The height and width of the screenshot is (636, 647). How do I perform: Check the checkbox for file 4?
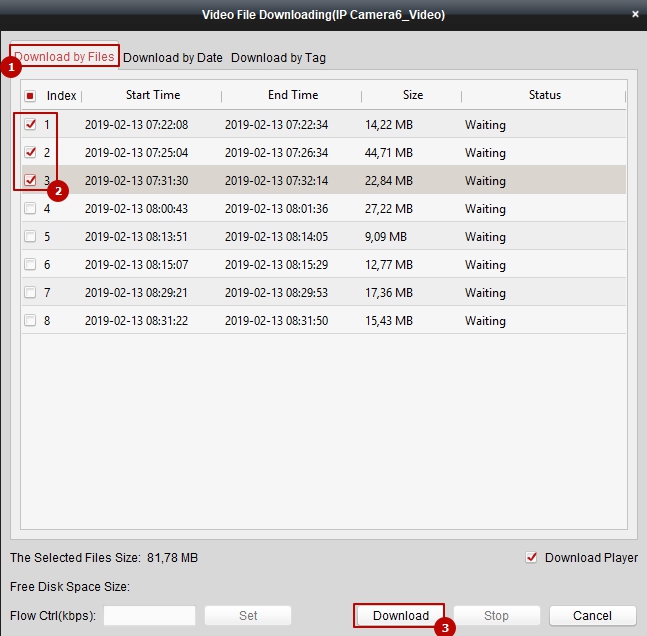point(30,209)
